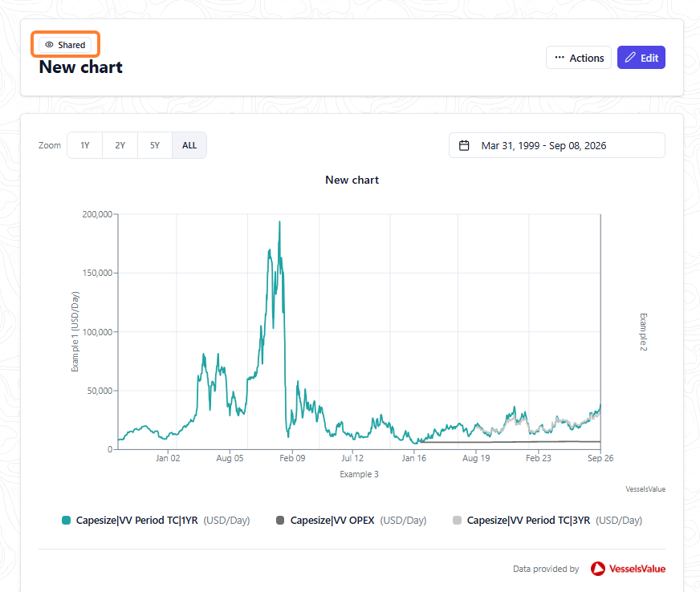Image resolution: width=700 pixels, height=592 pixels.
Task: Click the "Example 1 (USD/Day)" axis label
Action: pos(75,331)
